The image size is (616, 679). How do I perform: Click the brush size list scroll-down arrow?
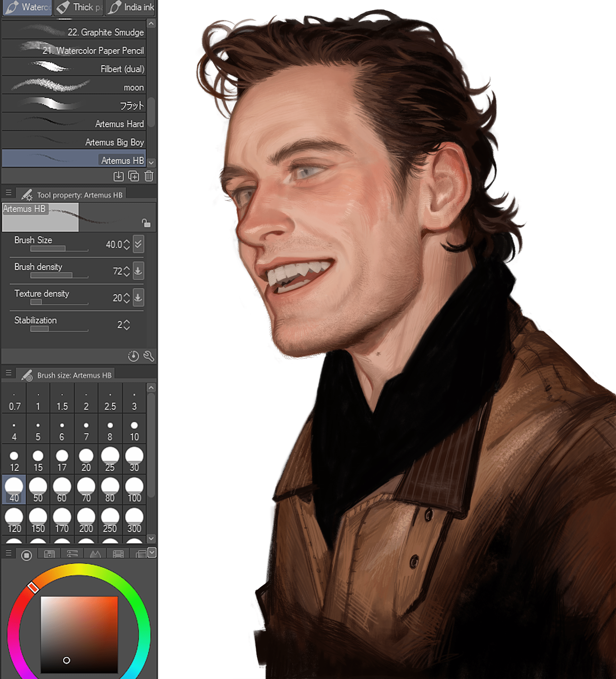151,539
